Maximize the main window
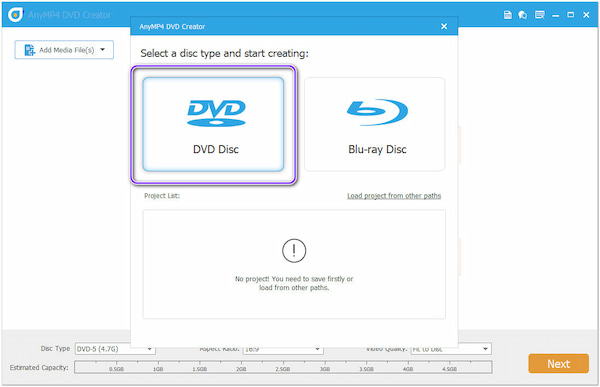Viewport: 600px width, 387px height. coord(571,15)
